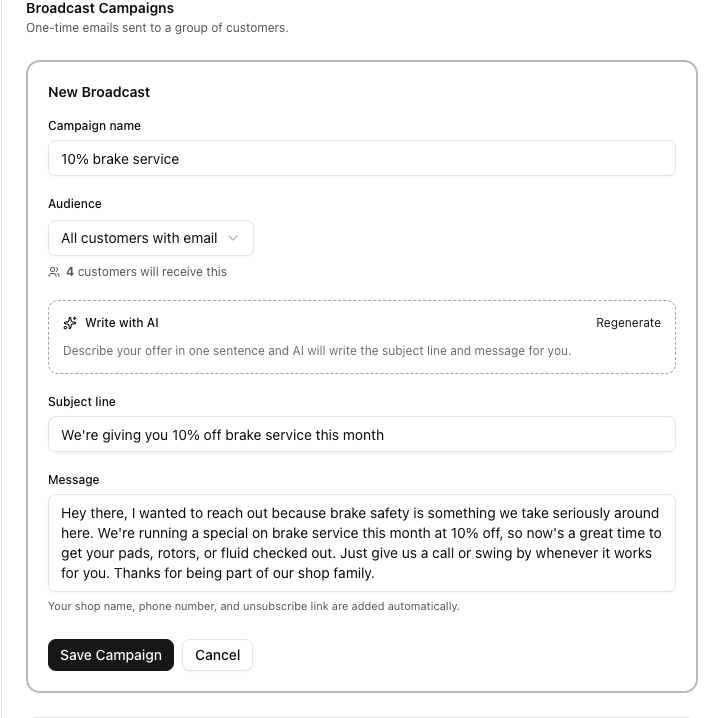
Task: Cancel the new broadcast
Action: pyautogui.click(x=217, y=655)
